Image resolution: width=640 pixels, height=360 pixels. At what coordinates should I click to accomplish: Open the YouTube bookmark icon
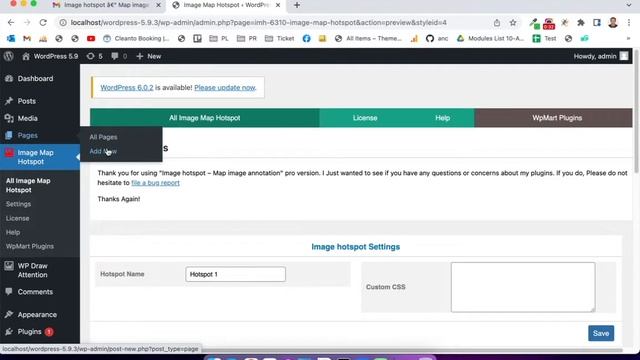[91, 38]
